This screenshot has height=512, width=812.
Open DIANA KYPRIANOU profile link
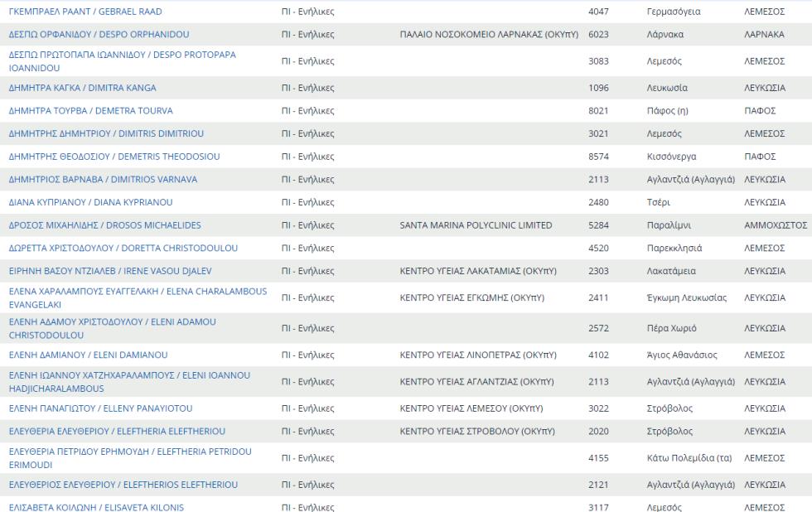[90, 202]
